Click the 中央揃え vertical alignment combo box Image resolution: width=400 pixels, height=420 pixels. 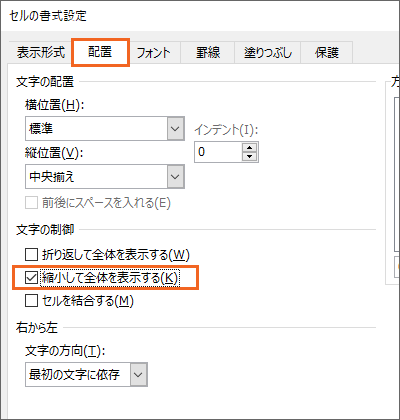pyautogui.click(x=105, y=177)
